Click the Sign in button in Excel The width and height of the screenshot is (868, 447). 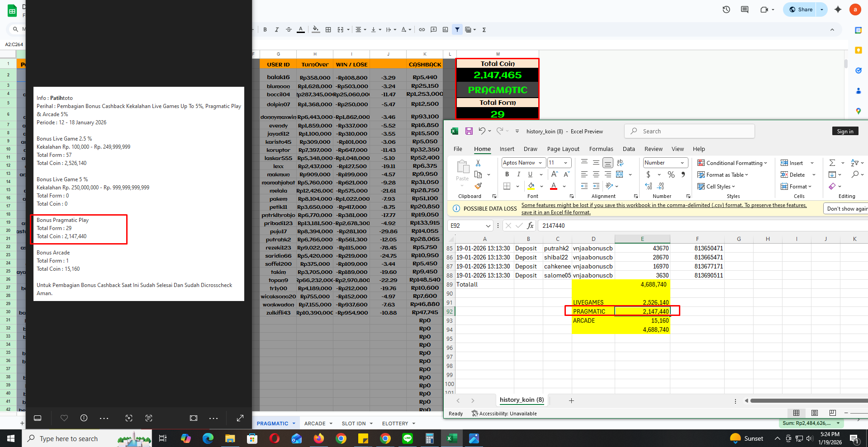point(845,131)
